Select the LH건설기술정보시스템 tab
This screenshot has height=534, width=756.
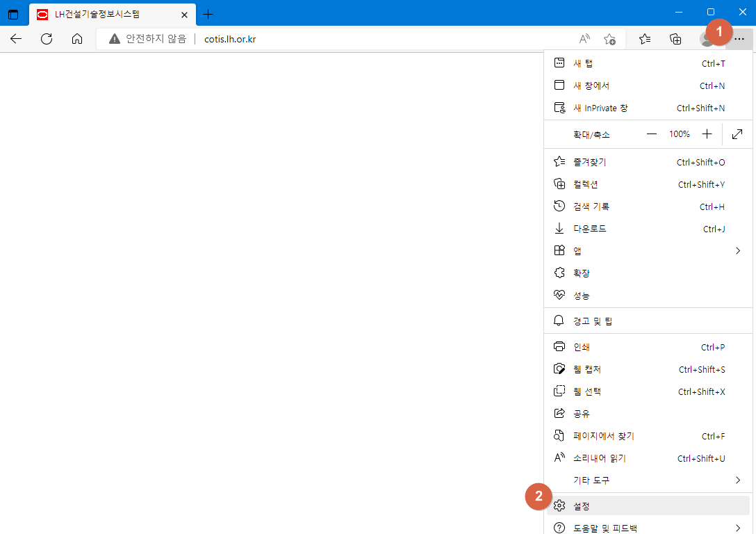coord(113,15)
